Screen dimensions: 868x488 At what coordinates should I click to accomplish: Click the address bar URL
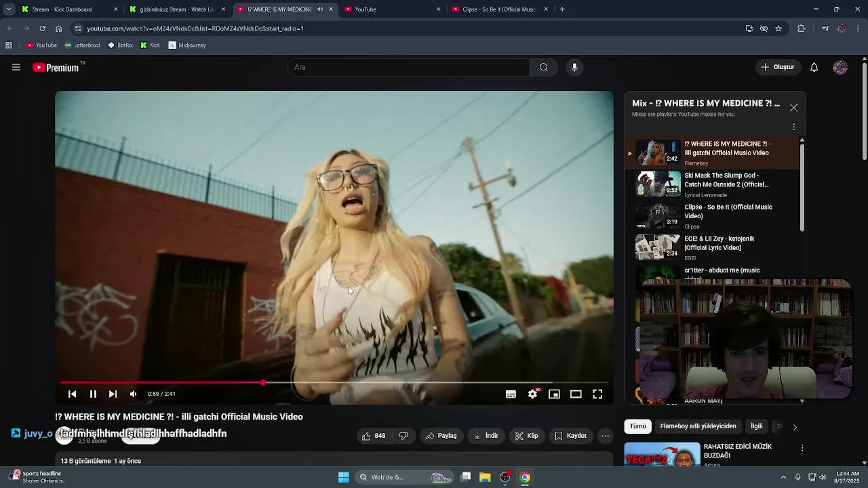[195, 28]
